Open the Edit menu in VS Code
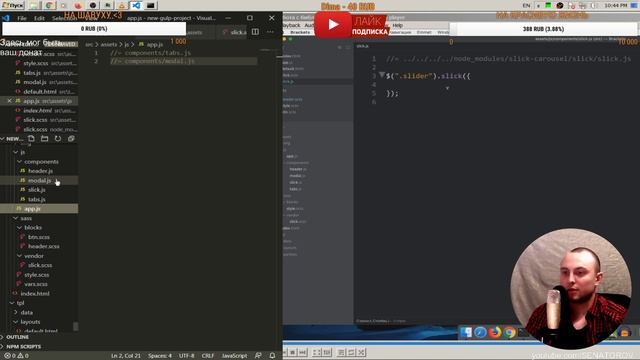 coord(39,18)
